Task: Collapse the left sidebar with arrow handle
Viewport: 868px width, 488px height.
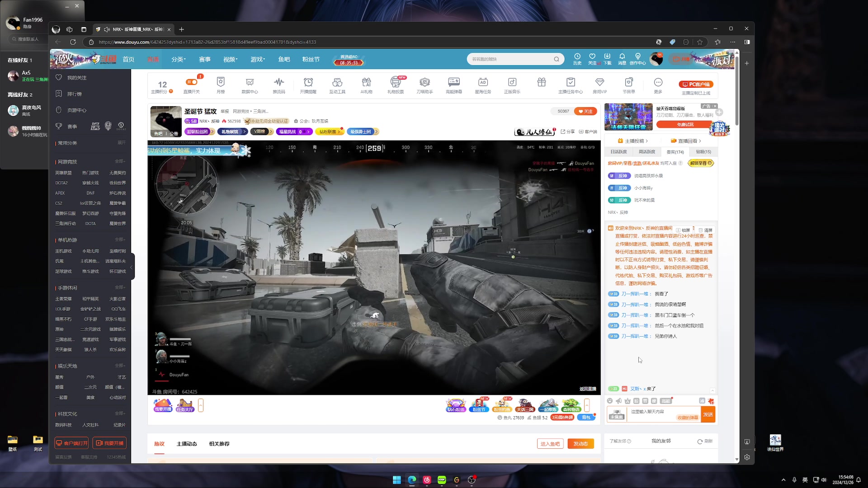Action: pos(132,267)
